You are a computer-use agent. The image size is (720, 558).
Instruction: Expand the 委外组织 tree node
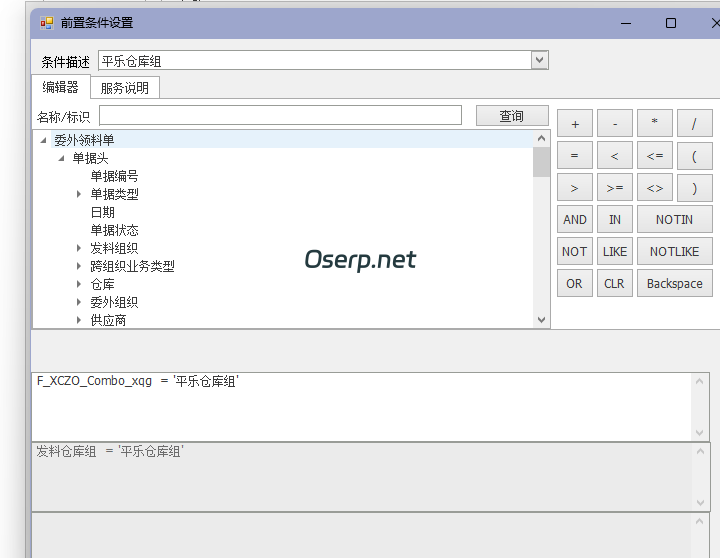coord(79,302)
